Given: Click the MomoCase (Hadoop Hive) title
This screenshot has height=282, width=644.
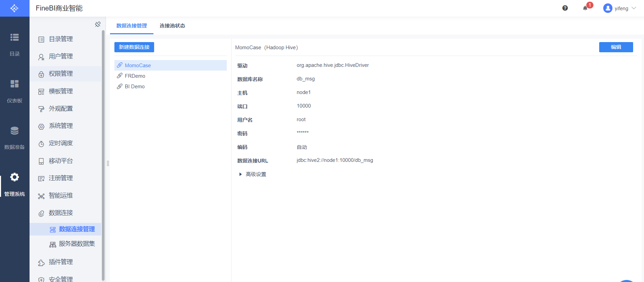Looking at the screenshot, I should click(x=266, y=48).
